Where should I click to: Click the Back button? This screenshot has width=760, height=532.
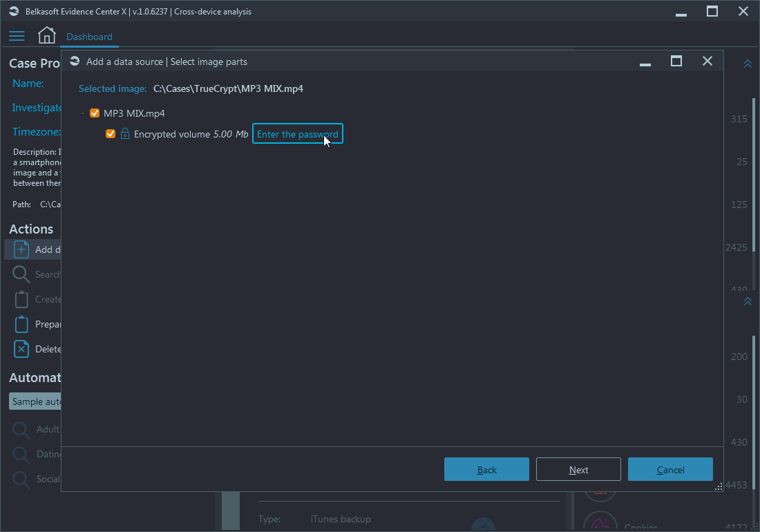coord(486,470)
